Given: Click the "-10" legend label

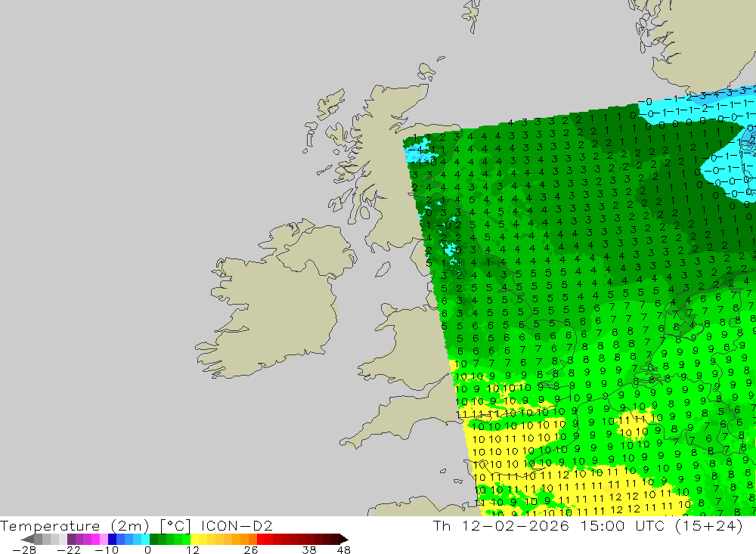Looking at the screenshot, I should click(x=107, y=550).
